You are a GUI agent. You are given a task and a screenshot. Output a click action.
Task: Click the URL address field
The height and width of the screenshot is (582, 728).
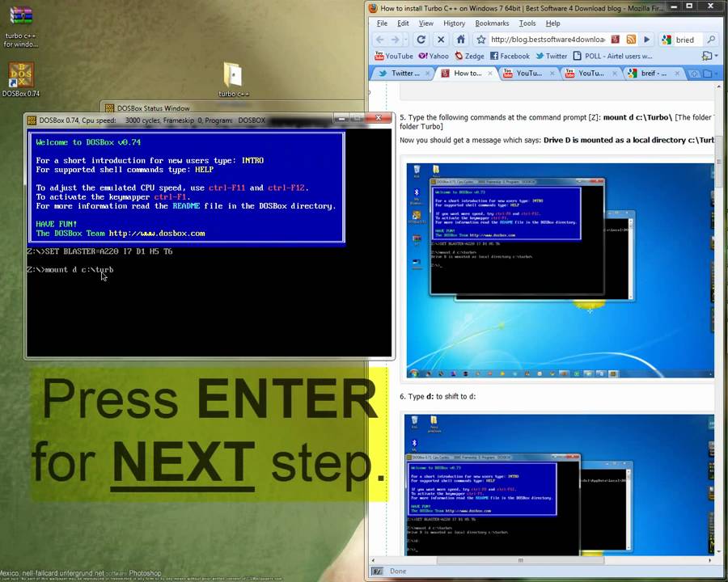[x=548, y=40]
